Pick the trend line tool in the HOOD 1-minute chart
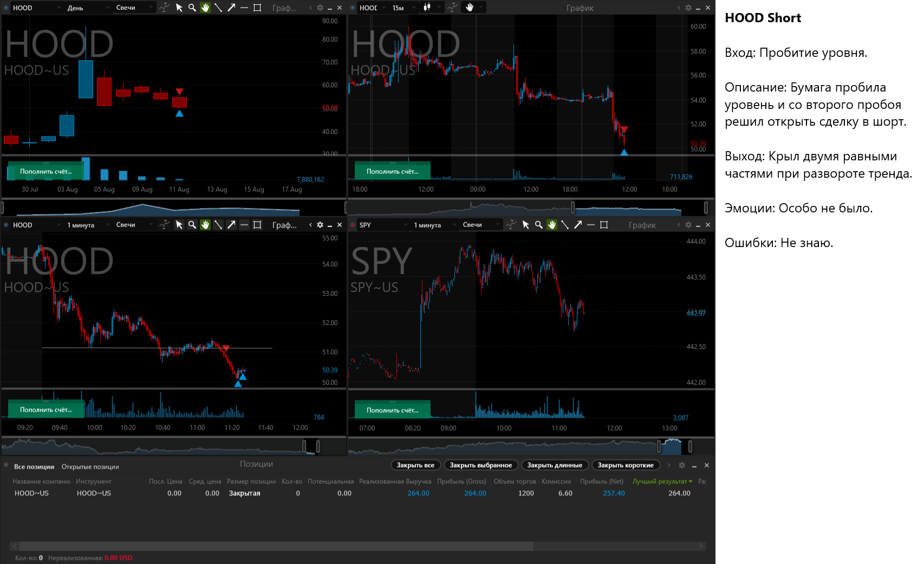The width and height of the screenshot is (924, 564). click(218, 225)
